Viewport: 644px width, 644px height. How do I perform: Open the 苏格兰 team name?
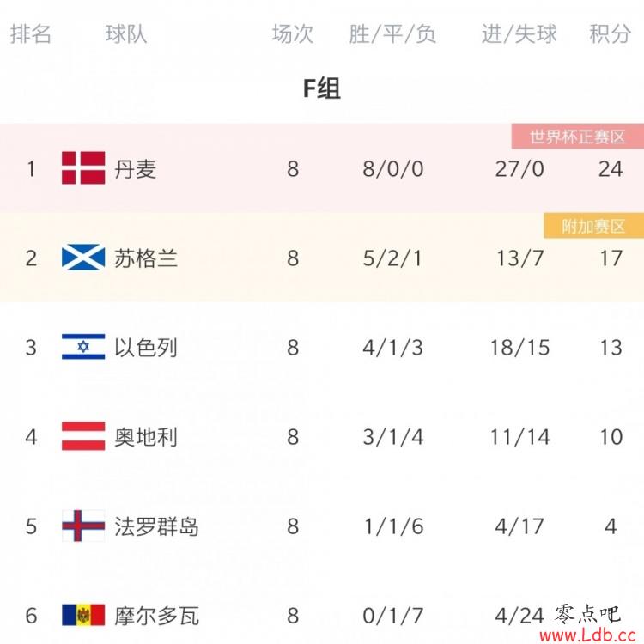pyautogui.click(x=146, y=258)
